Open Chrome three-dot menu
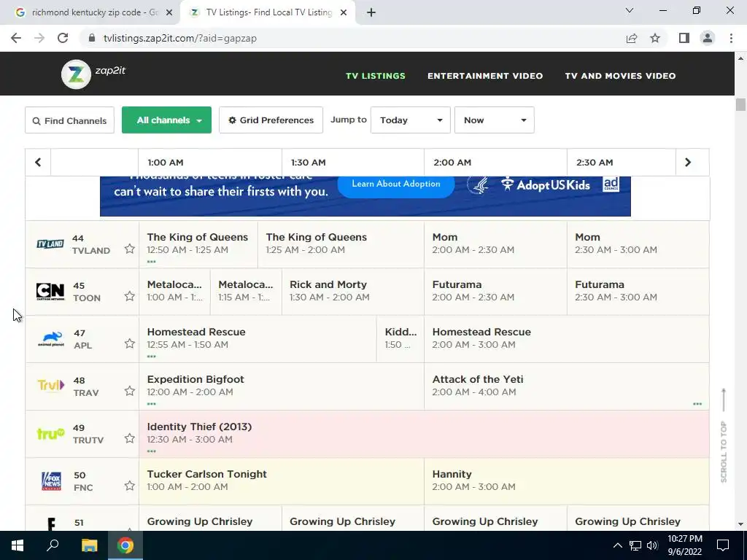The width and height of the screenshot is (747, 560). point(731,38)
